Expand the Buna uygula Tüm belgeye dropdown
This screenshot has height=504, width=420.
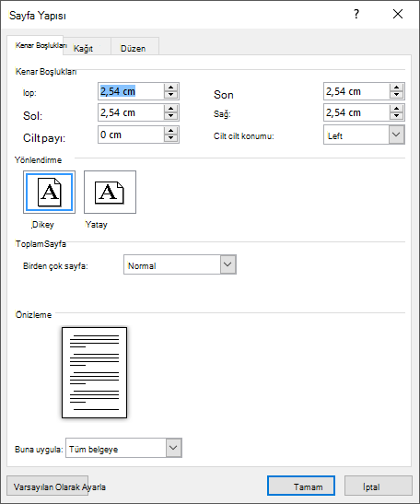click(x=173, y=448)
